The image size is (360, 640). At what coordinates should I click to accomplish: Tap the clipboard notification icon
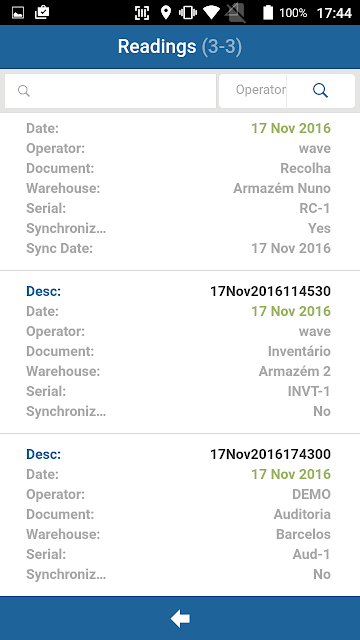[42, 13]
